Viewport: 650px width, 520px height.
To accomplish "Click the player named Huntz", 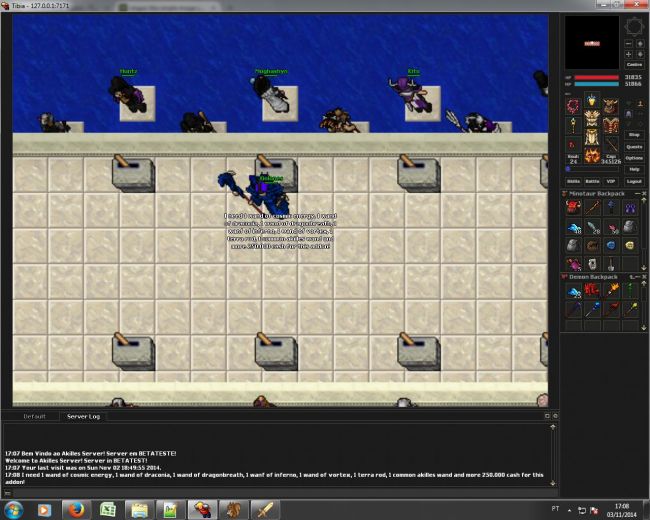I will pos(128,95).
